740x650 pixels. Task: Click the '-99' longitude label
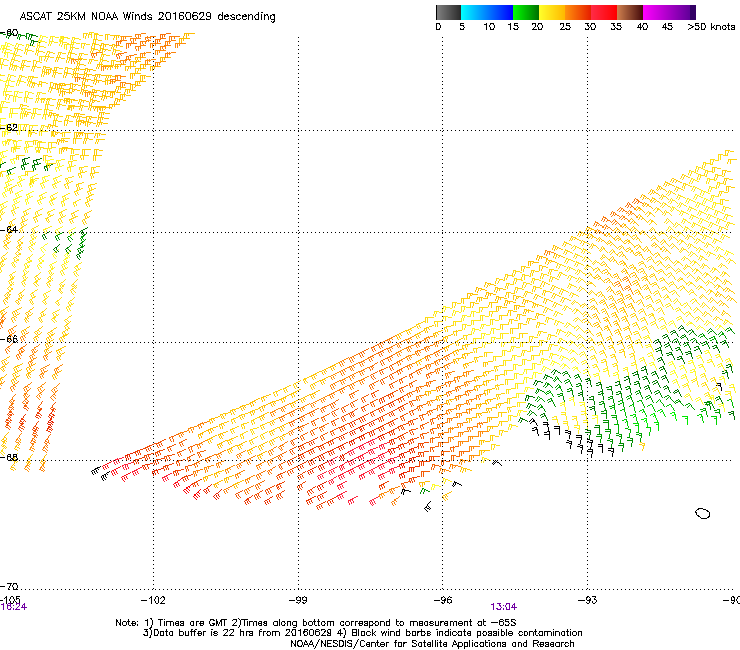click(298, 600)
